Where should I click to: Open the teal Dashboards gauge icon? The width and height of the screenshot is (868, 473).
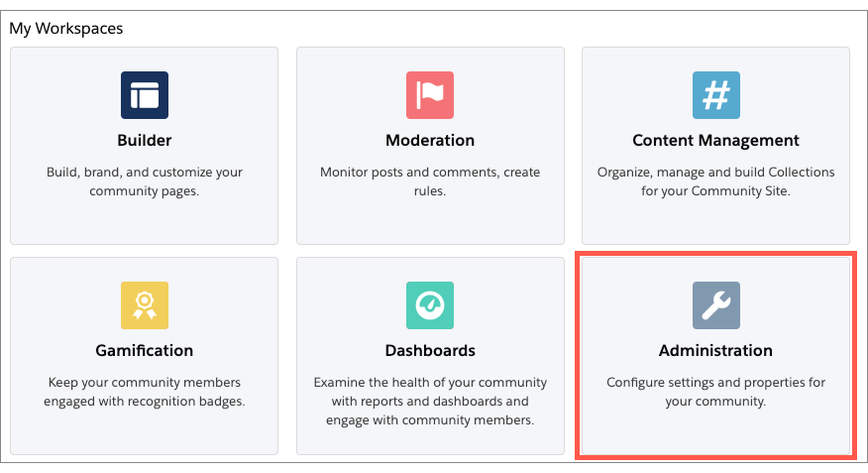click(x=430, y=305)
